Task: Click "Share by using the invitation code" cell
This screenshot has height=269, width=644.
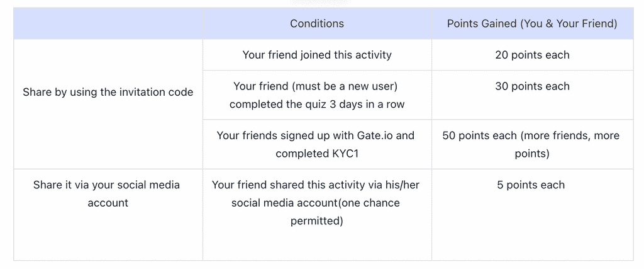Action: [108, 92]
